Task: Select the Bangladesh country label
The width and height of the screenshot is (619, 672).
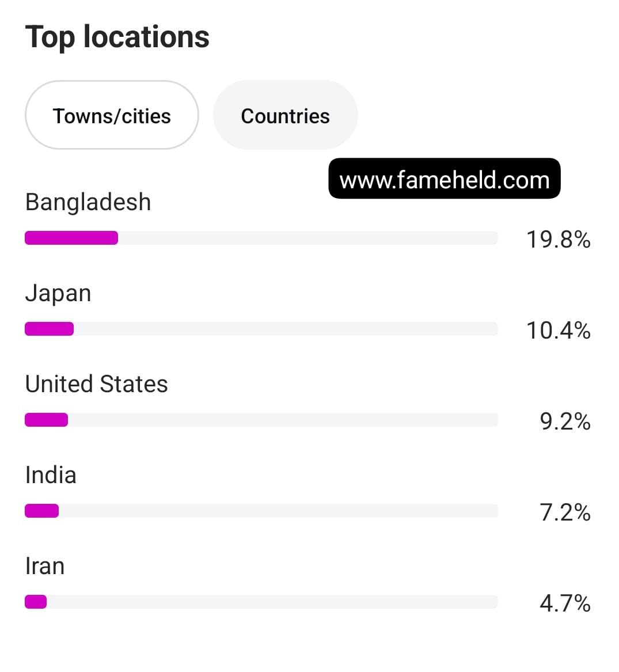Action: click(x=88, y=202)
